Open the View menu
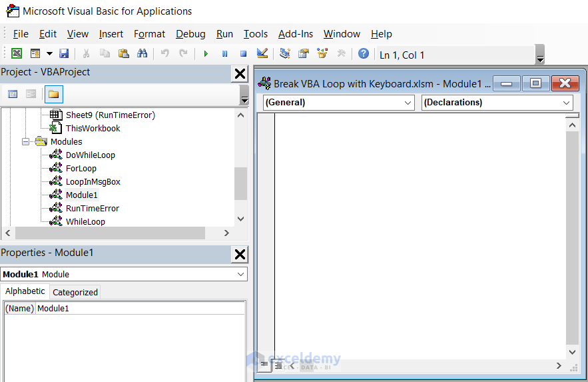Image resolution: width=588 pixels, height=382 pixels. [78, 34]
